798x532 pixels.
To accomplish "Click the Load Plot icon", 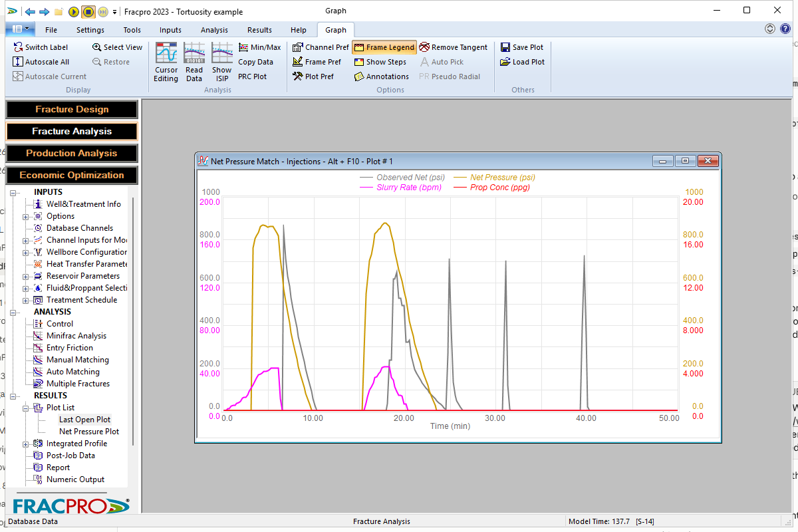I will coord(505,62).
